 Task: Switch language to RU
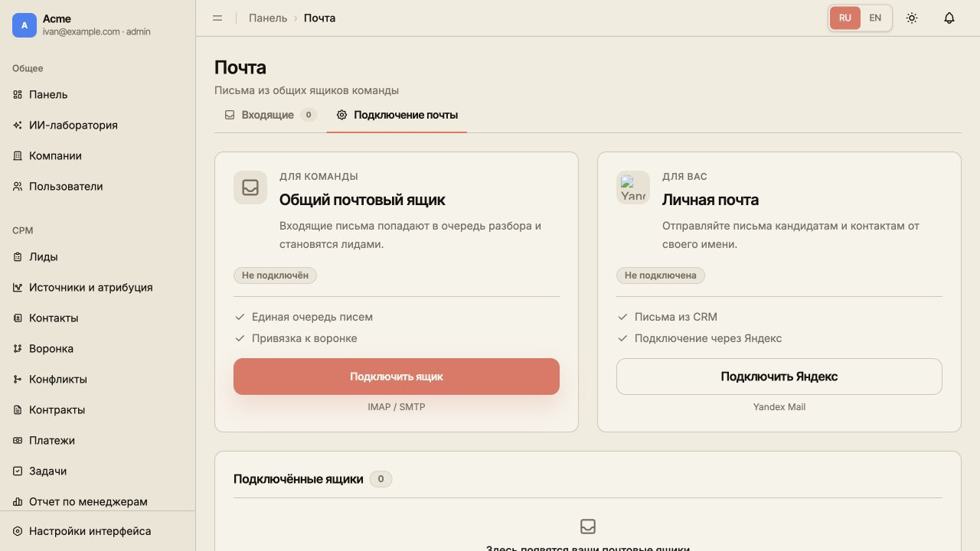(x=845, y=18)
